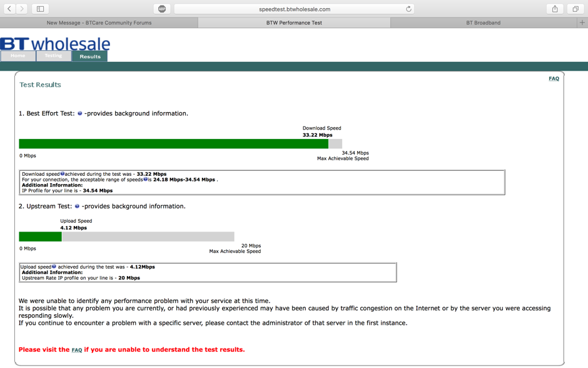Click 'Upload Speed' label above the bar

[x=76, y=221]
